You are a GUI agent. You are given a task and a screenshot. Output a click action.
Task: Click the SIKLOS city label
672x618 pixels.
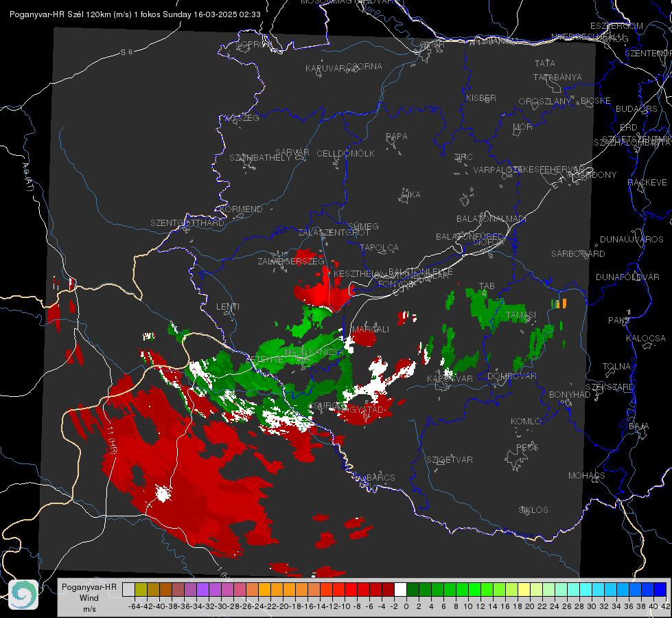pyautogui.click(x=533, y=510)
